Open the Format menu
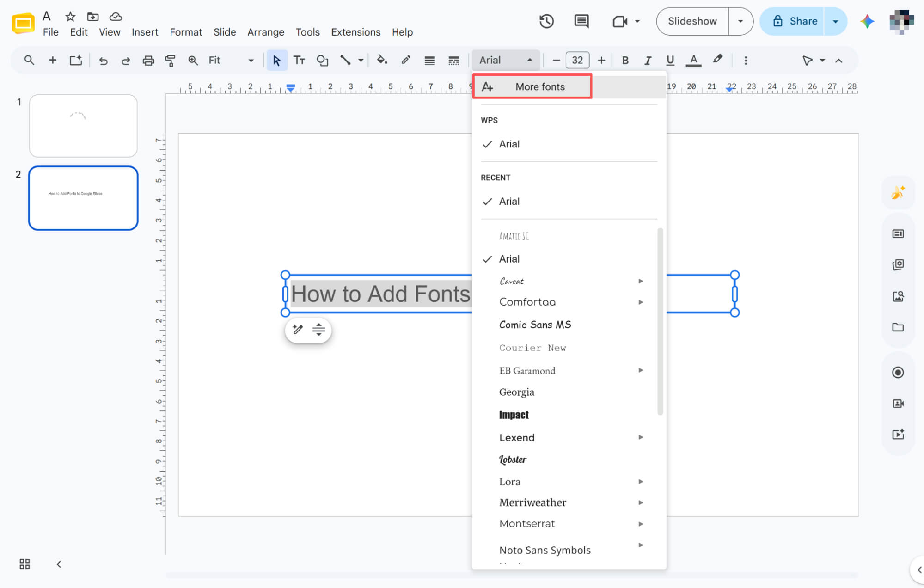 (x=186, y=32)
